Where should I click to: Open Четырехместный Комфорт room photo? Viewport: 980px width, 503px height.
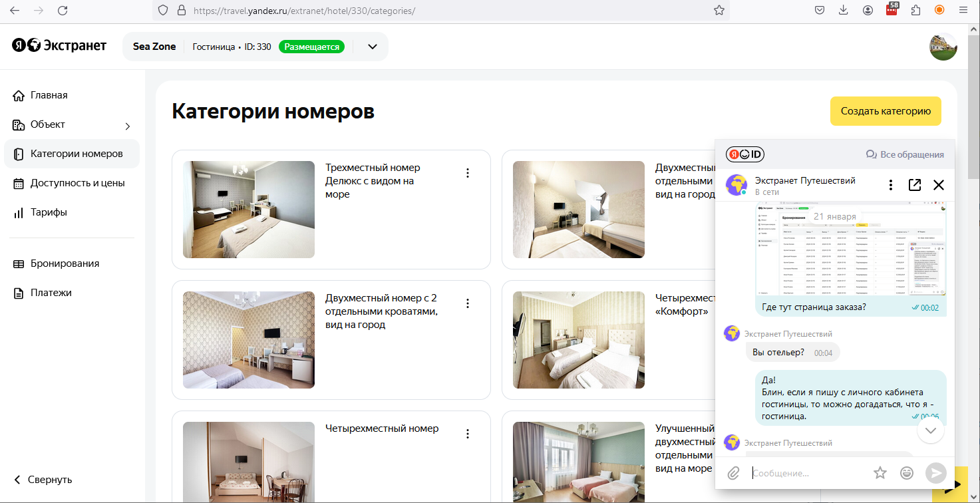pos(579,340)
